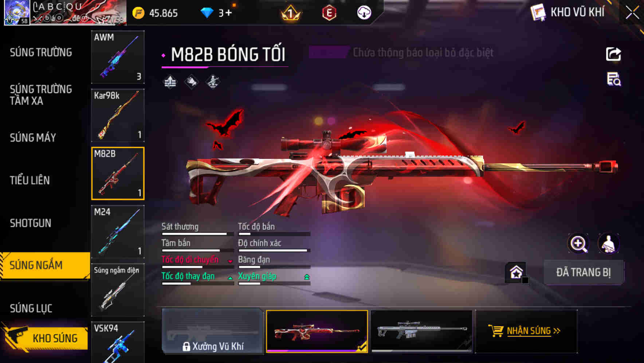Expand the Xuyên giáp double arrow
The height and width of the screenshot is (363, 644).
click(307, 277)
